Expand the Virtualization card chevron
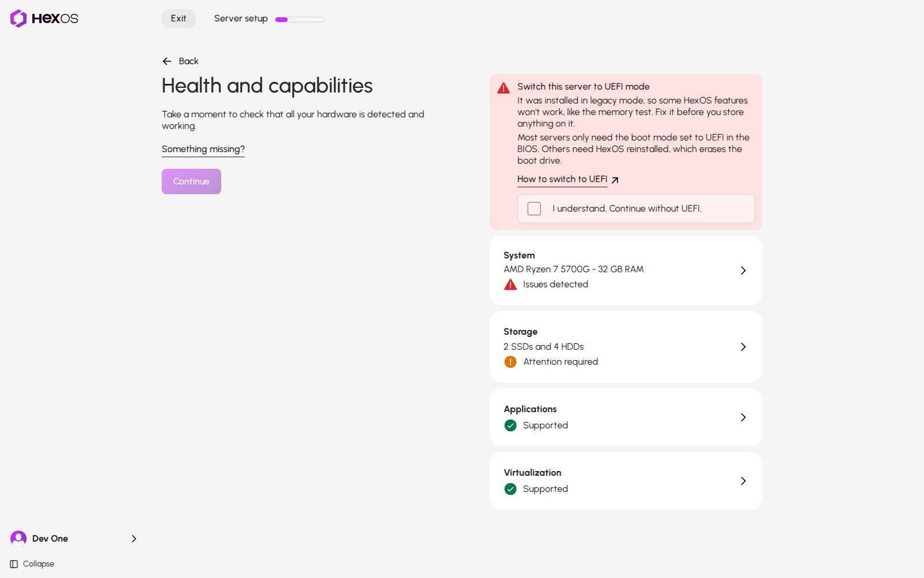 (x=743, y=481)
